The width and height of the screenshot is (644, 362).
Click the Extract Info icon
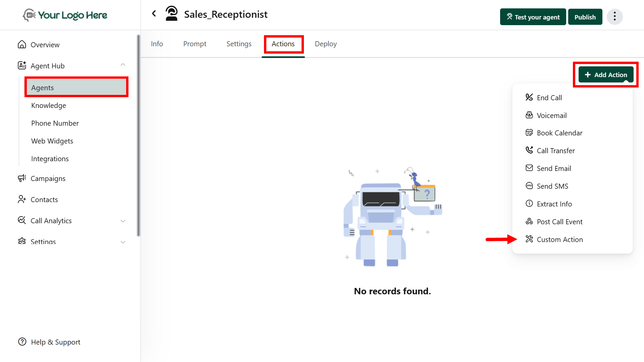coord(529,203)
